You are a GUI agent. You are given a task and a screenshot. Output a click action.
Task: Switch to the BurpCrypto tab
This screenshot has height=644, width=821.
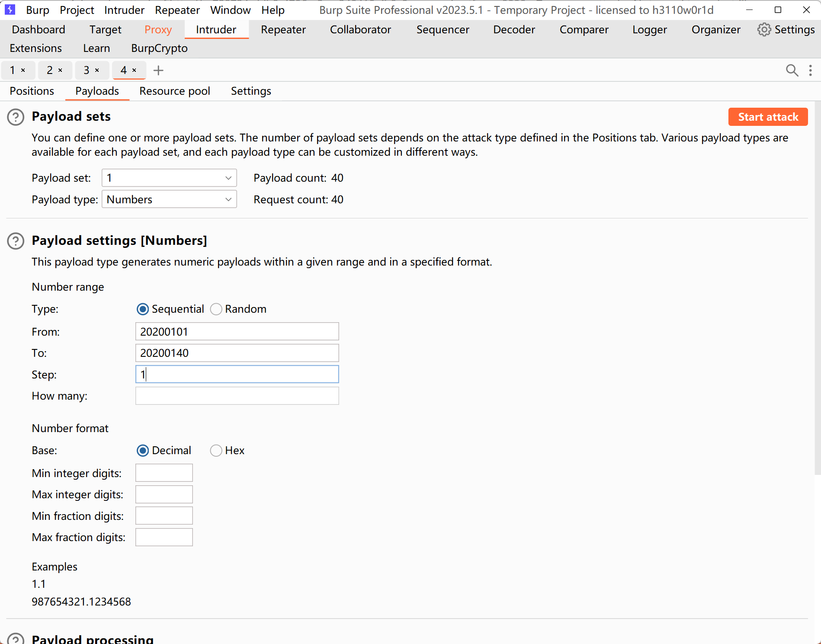coord(159,48)
